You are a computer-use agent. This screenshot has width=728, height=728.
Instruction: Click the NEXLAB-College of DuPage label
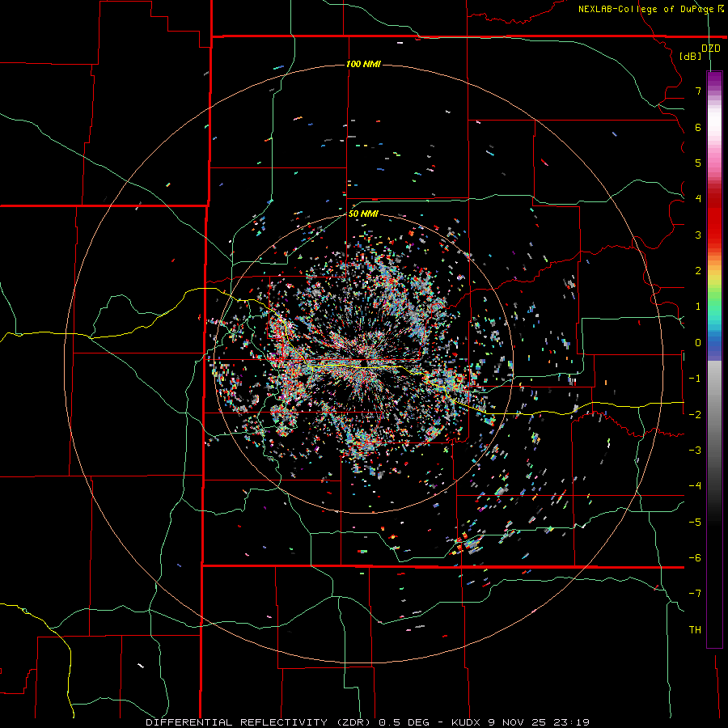pyautogui.click(x=646, y=9)
